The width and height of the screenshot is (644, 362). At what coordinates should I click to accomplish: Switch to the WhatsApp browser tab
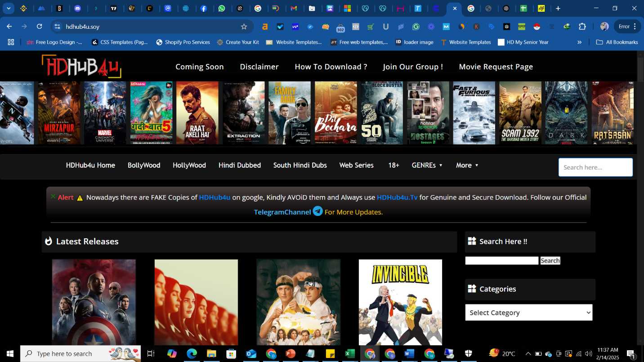[x=222, y=8]
